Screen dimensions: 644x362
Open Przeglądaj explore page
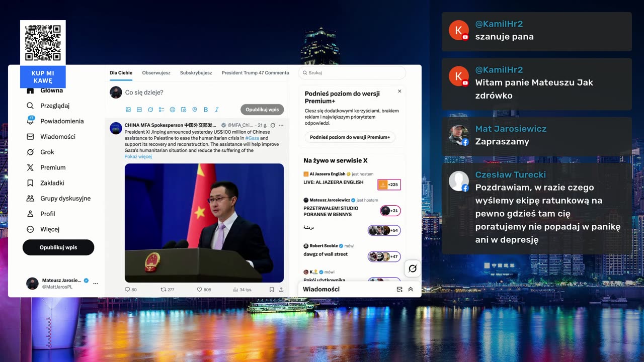tap(48, 106)
